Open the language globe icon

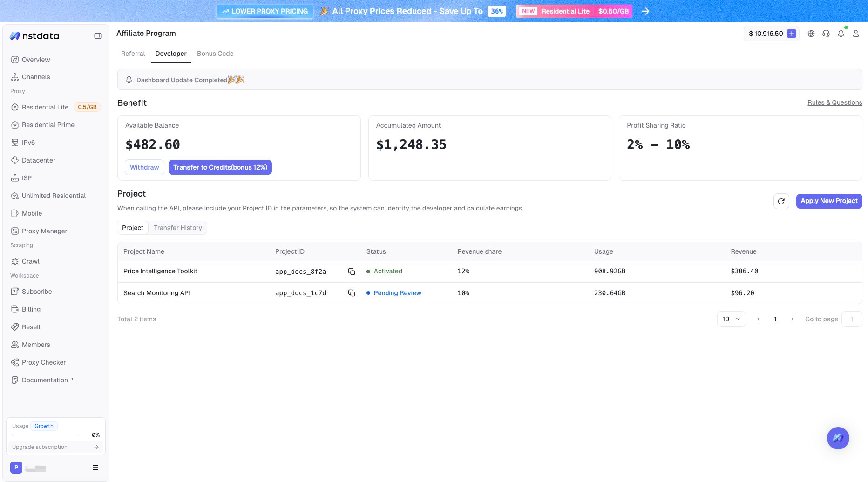pyautogui.click(x=811, y=34)
